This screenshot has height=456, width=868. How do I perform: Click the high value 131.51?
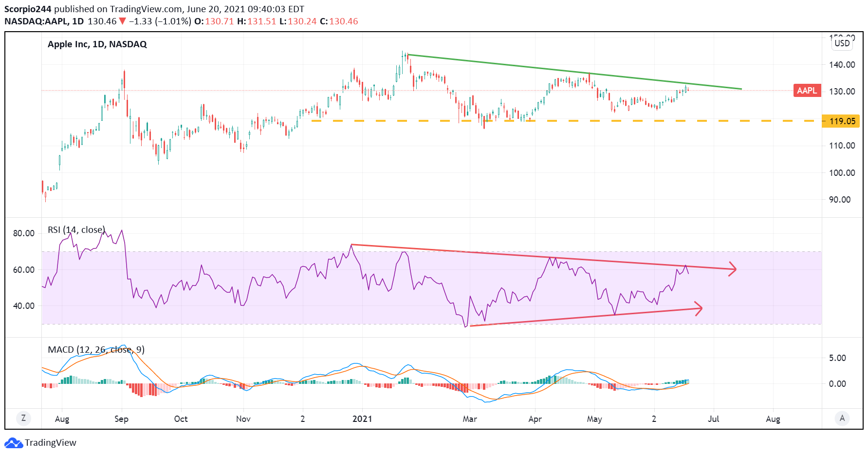261,21
